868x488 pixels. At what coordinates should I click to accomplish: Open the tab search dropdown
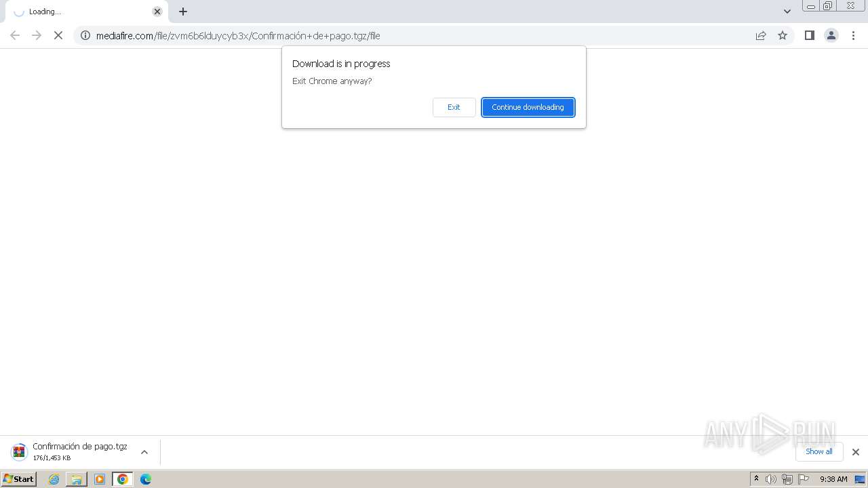pyautogui.click(x=787, y=12)
